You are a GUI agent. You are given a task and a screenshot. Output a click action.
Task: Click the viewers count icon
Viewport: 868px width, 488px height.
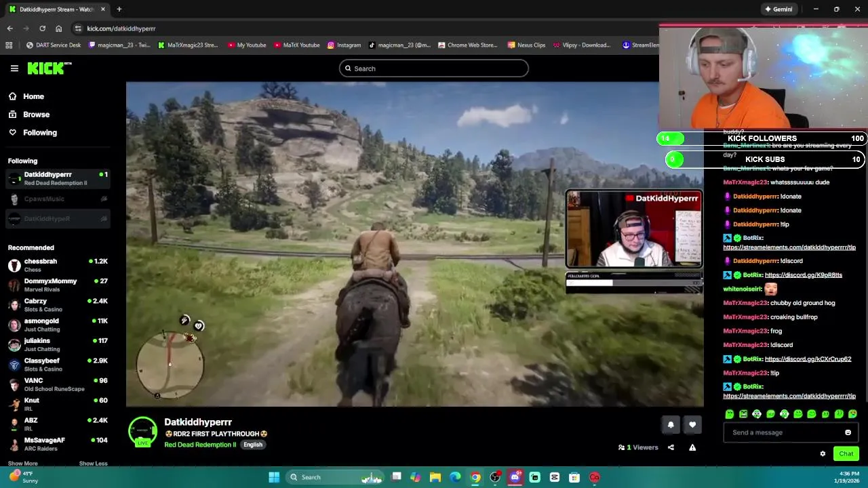click(x=621, y=447)
